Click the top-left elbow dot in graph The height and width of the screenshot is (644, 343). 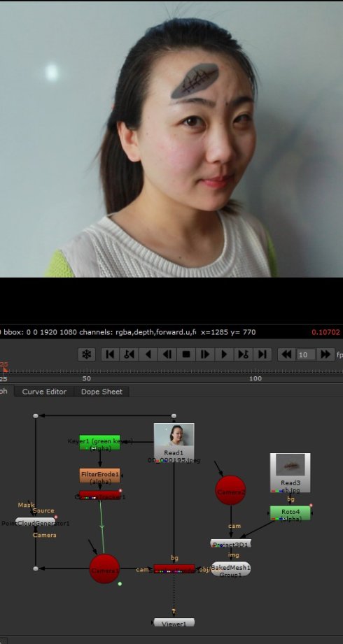pos(36,415)
